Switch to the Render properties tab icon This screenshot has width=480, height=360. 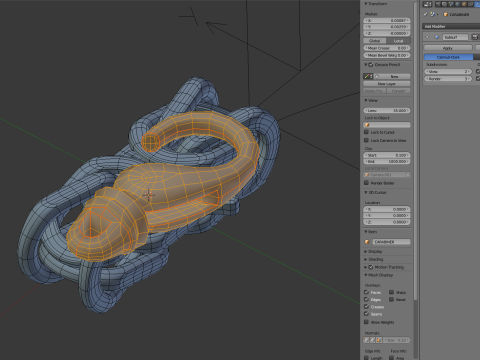(x=438, y=4)
